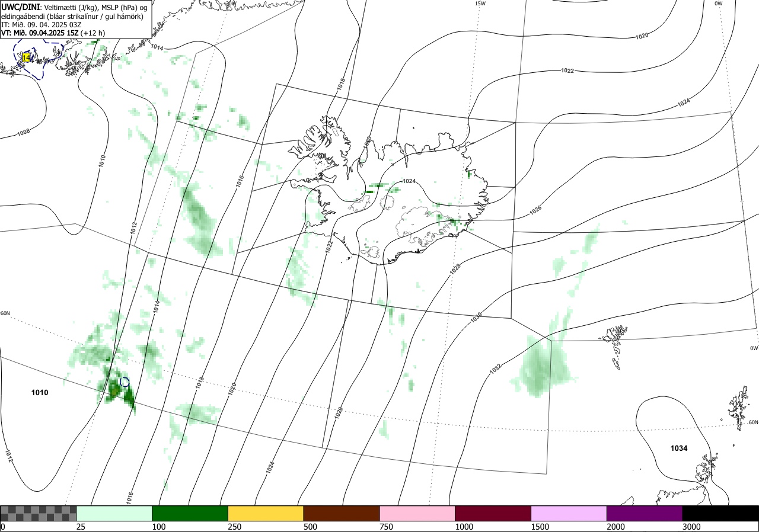759x532 pixels.
Task: Click the "250" legend scale value
Action: tap(235, 527)
